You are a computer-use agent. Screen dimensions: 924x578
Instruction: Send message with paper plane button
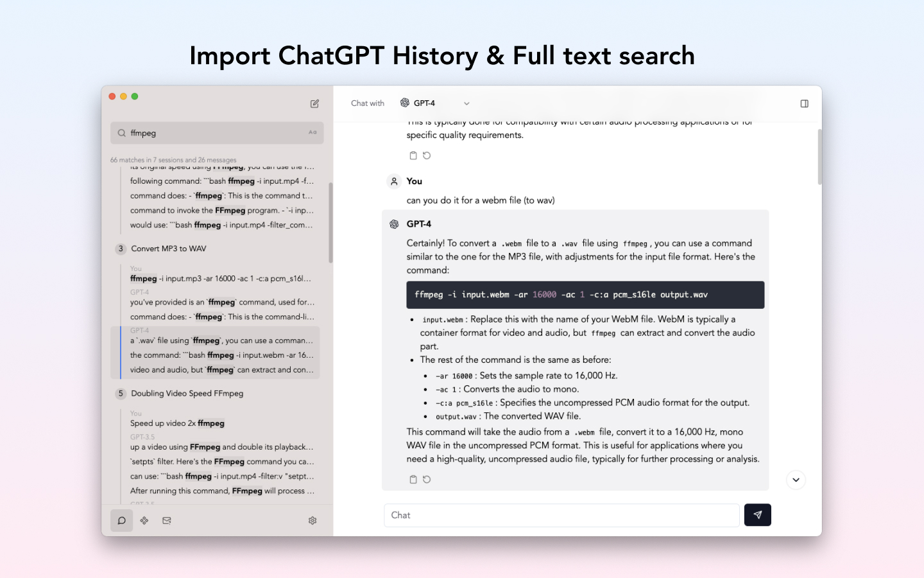click(758, 515)
